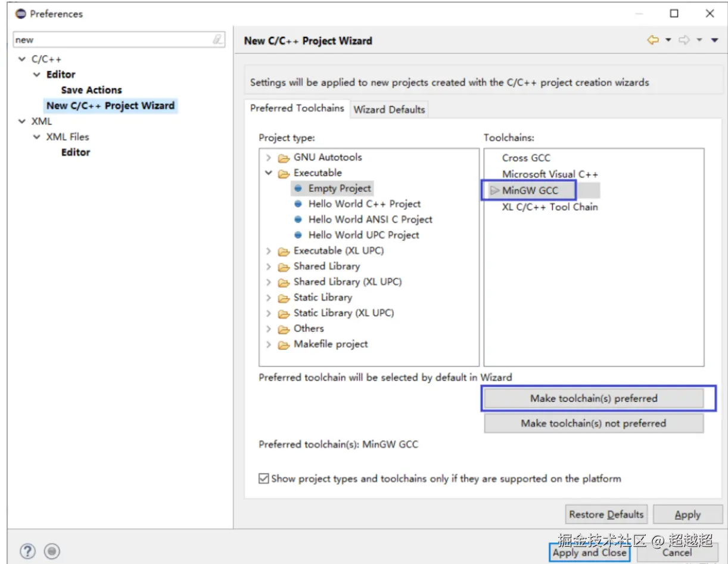This screenshot has height=564, width=728.
Task: Open the help question mark icon
Action: point(28,551)
